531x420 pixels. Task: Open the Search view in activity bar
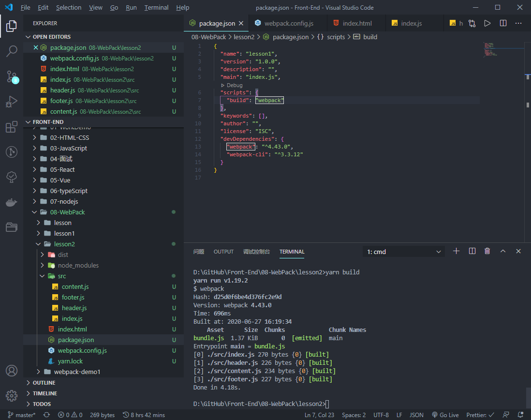coord(12,51)
